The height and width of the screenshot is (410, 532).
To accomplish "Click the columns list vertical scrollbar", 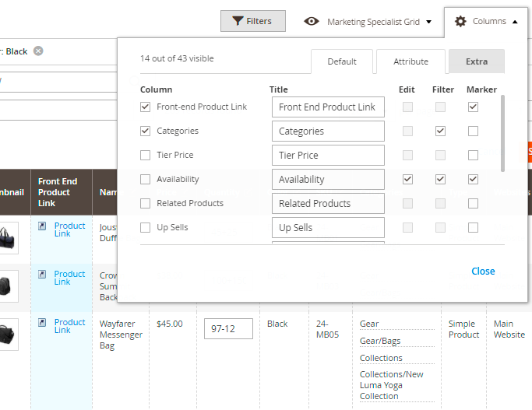I will [502, 132].
